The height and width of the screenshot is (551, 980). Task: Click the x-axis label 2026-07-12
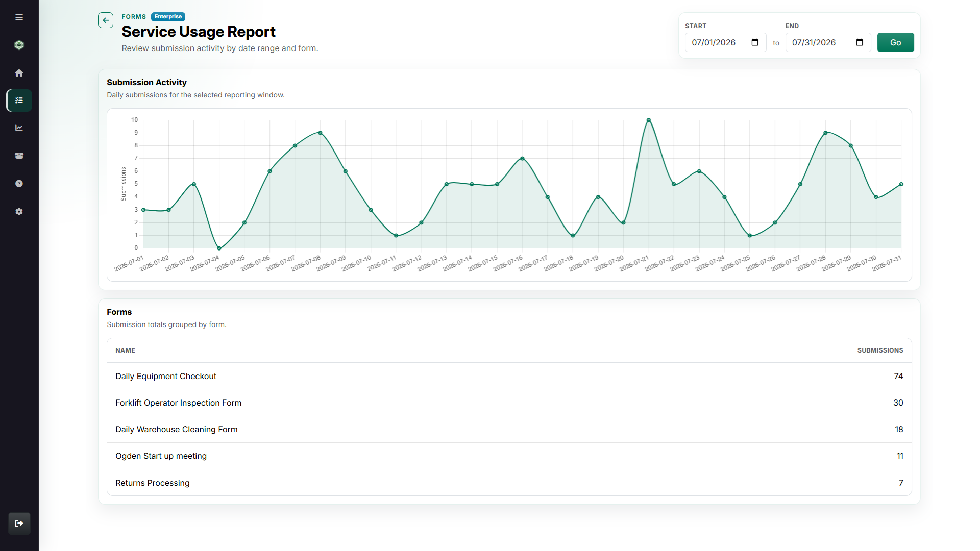point(407,263)
